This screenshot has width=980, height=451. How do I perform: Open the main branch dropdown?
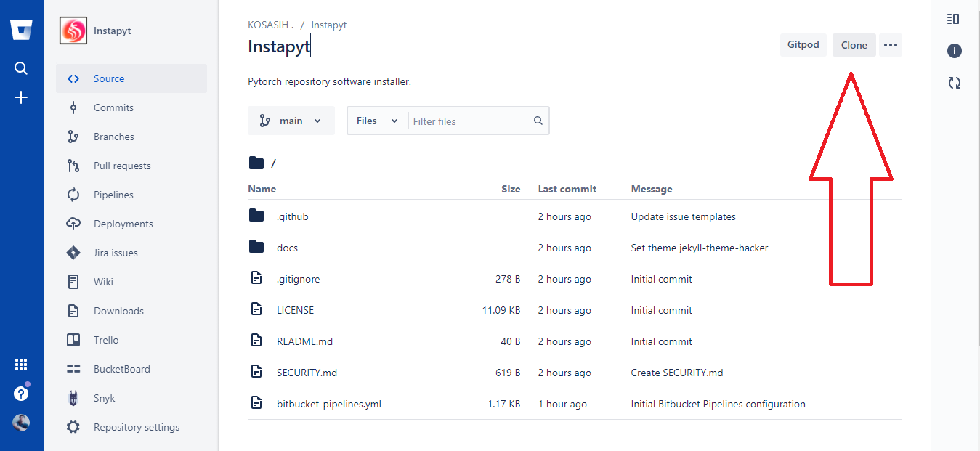(291, 121)
